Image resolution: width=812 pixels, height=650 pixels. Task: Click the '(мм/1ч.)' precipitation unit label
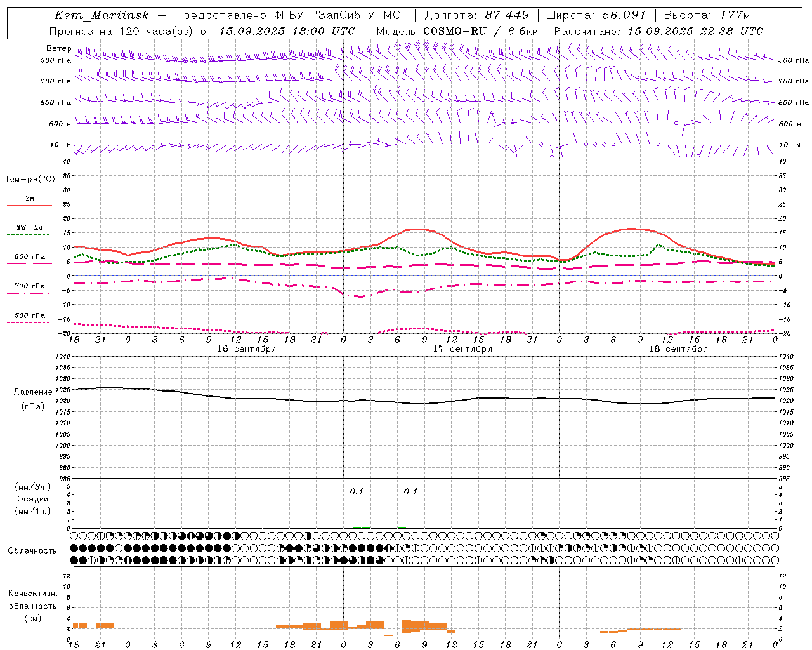33,511
